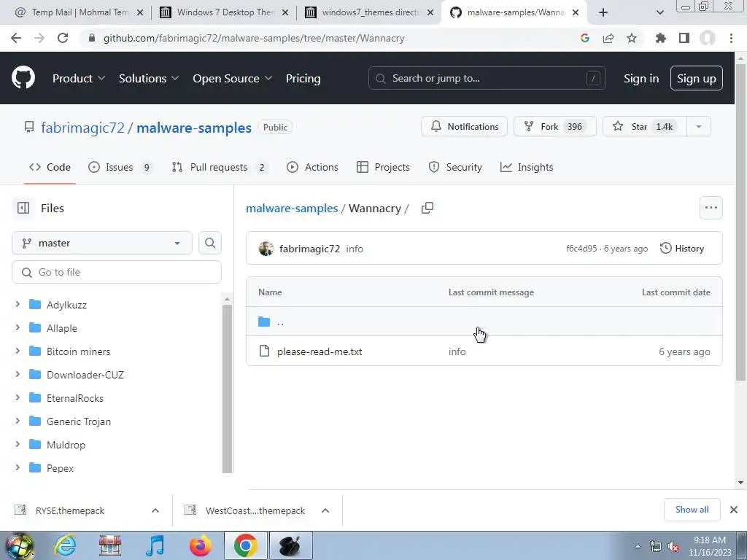Close the downloads bar with X
Screen dimensions: 747x560
(734, 510)
